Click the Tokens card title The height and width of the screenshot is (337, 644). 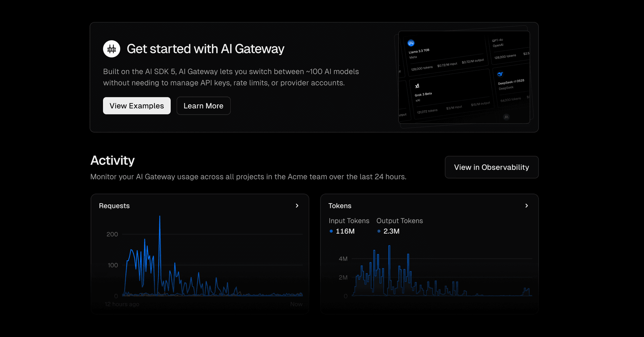340,206
